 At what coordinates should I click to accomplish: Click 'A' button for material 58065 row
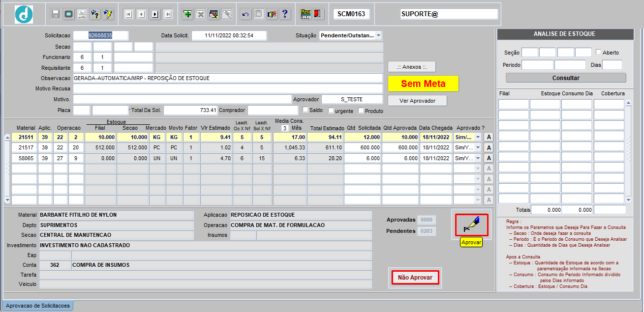489,158
